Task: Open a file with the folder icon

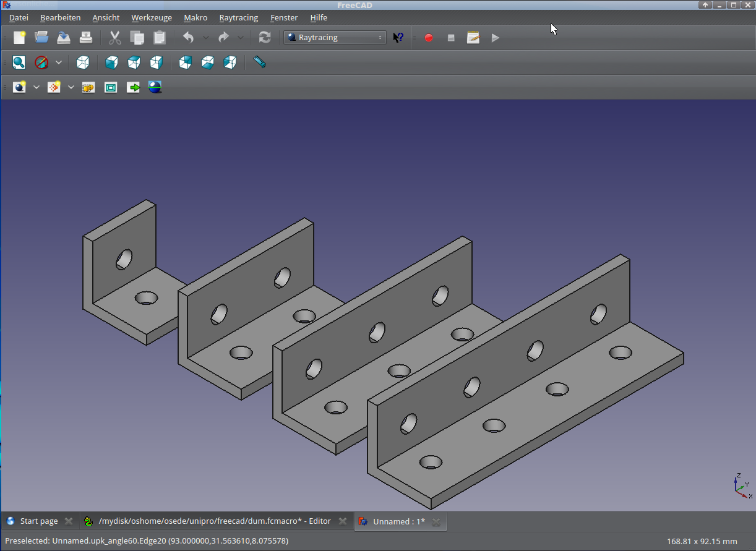Action: coord(41,38)
